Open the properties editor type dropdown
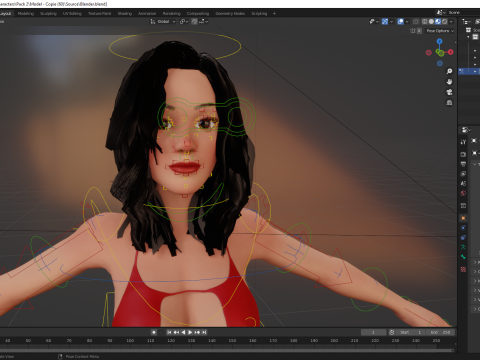The height and width of the screenshot is (360, 480). tap(466, 130)
